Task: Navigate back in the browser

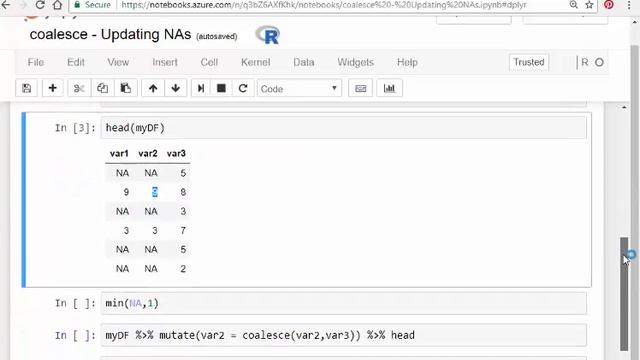Action: (5, 5)
